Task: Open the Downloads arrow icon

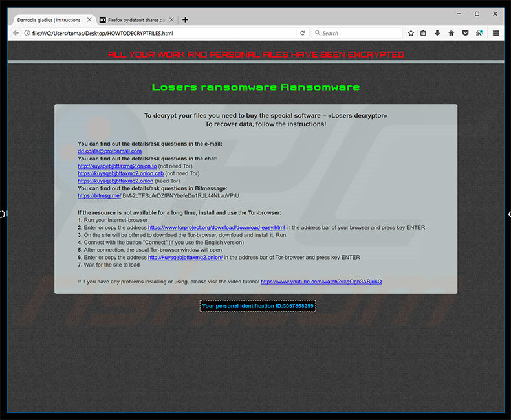Action: (x=437, y=33)
